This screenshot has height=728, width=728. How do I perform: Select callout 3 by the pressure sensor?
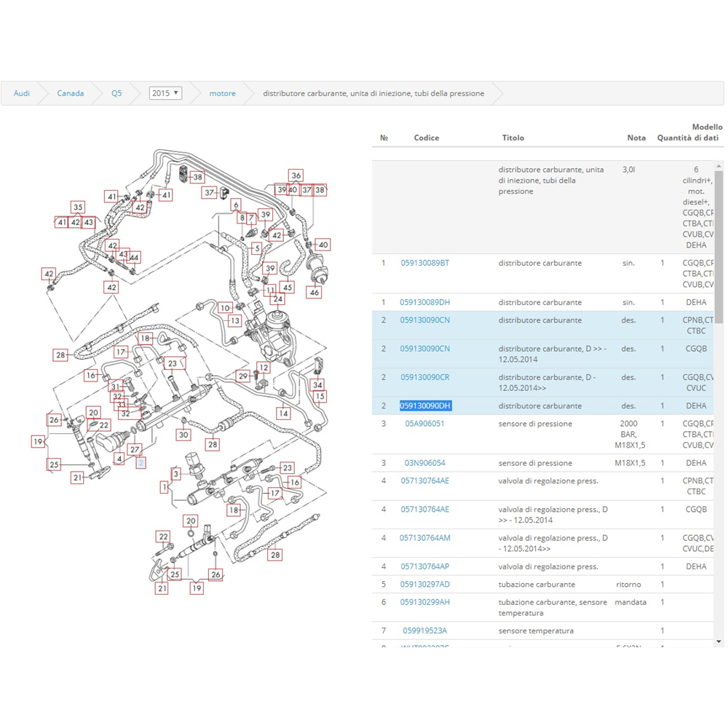coord(175,474)
